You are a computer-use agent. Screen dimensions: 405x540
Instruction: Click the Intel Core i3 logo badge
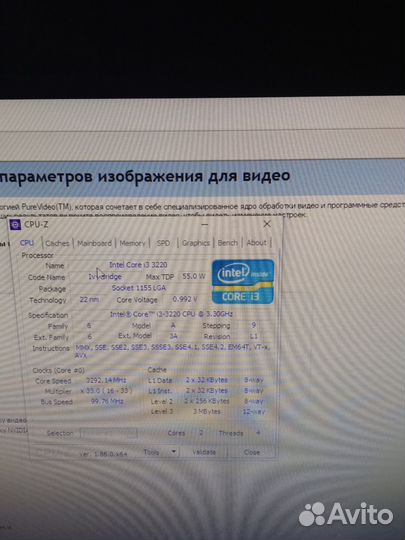tap(243, 282)
